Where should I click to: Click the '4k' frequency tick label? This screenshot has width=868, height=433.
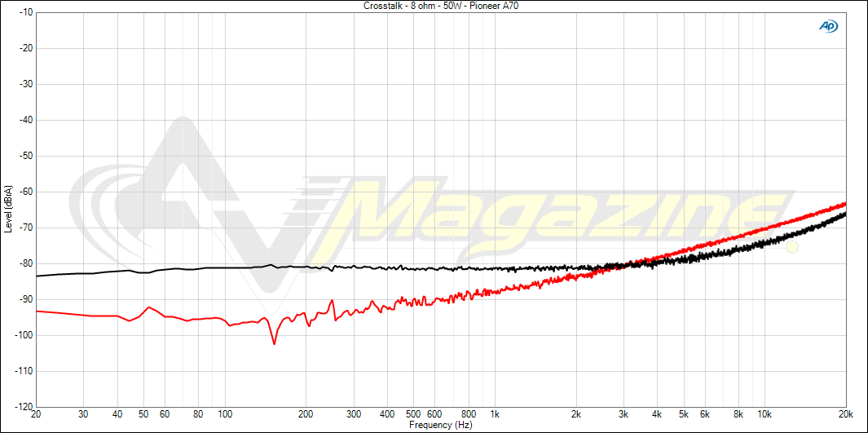click(657, 414)
